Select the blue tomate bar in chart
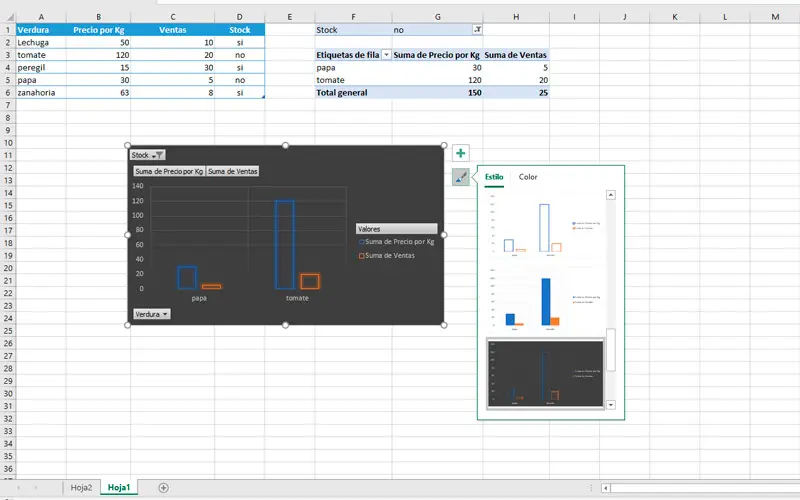Image resolution: width=800 pixels, height=500 pixels. 284,245
